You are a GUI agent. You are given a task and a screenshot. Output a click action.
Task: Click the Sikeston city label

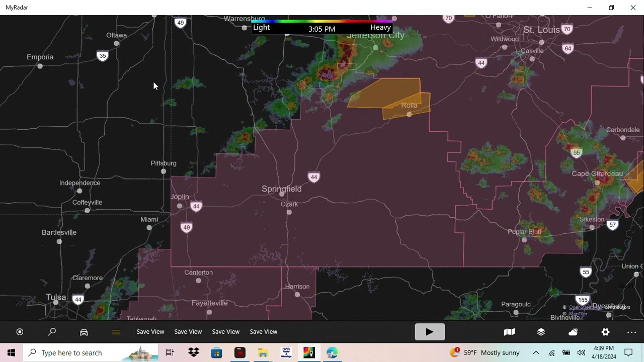[592, 219]
